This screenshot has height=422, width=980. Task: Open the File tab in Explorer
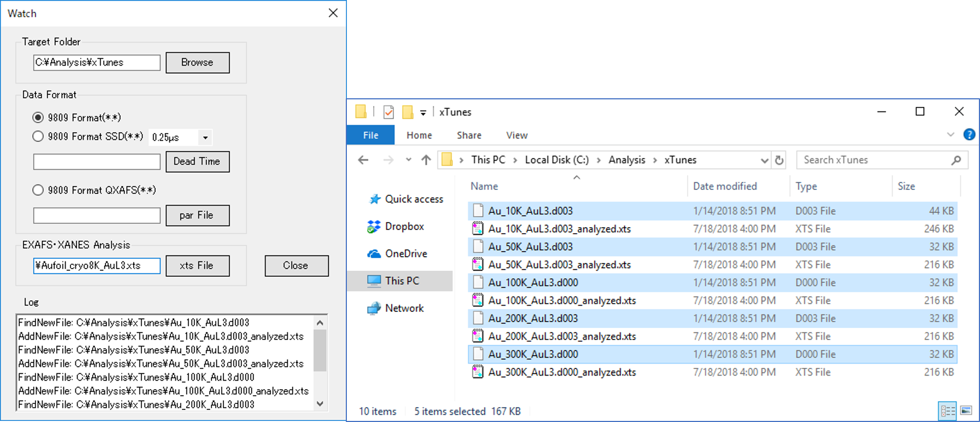click(371, 135)
